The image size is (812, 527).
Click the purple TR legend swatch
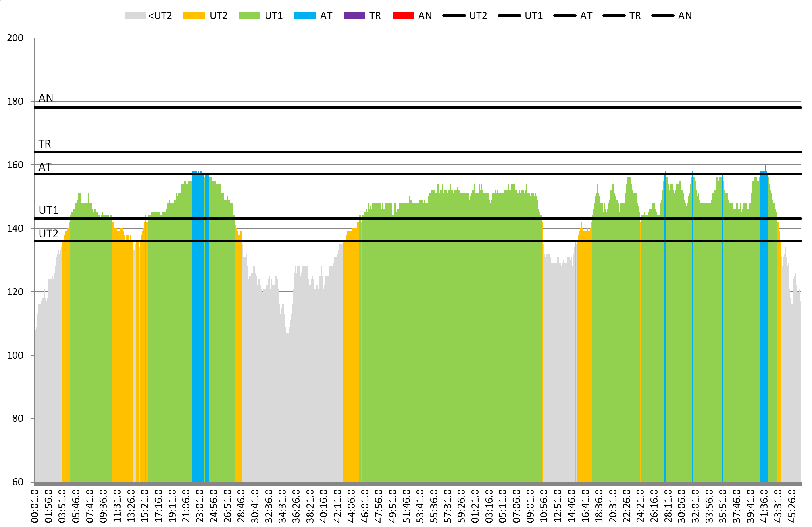pyautogui.click(x=354, y=16)
